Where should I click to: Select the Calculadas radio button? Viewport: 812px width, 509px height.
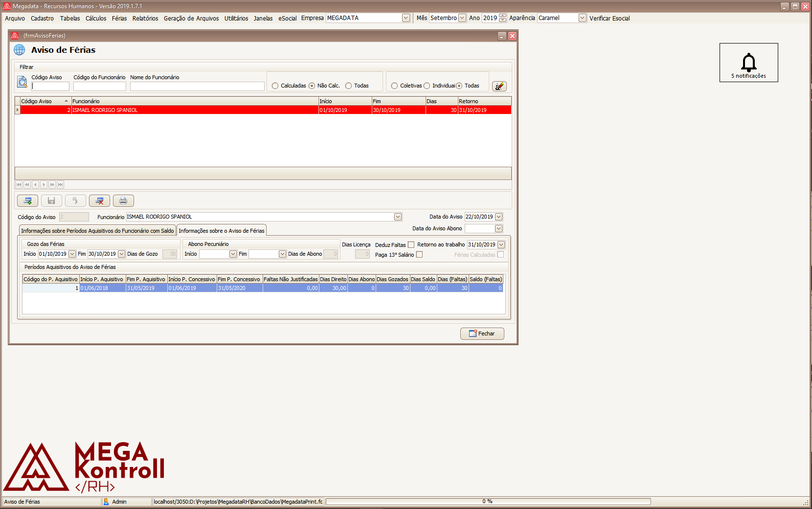[275, 86]
